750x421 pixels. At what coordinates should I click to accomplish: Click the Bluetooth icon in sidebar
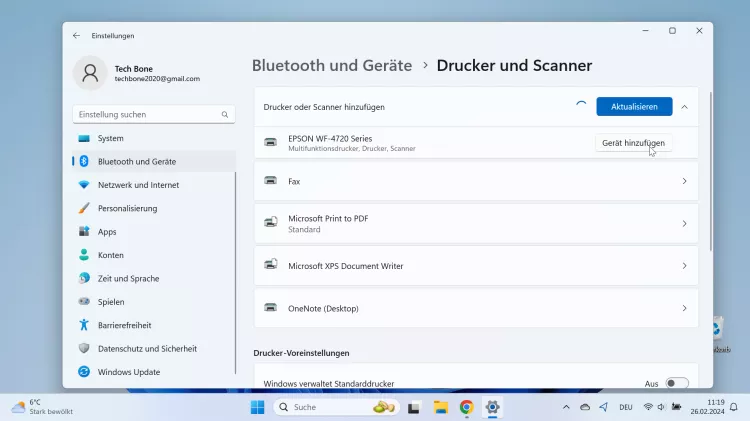pos(84,161)
